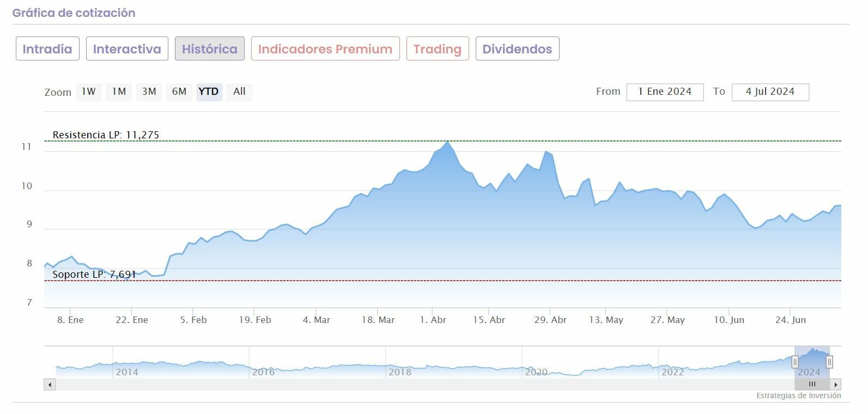This screenshot has height=414, width=868.
Task: Click the right navigator range handle
Action: click(x=829, y=362)
